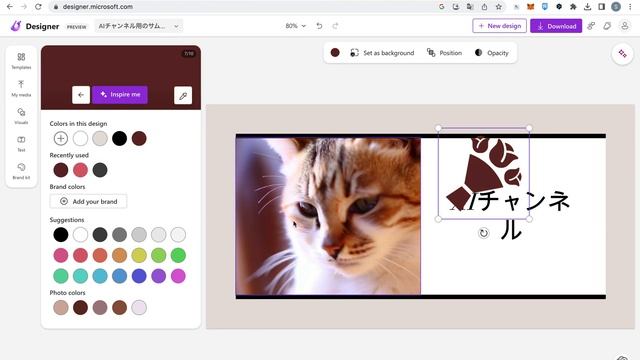Select the eyedropper color picker tool
The height and width of the screenshot is (360, 640).
click(x=183, y=96)
